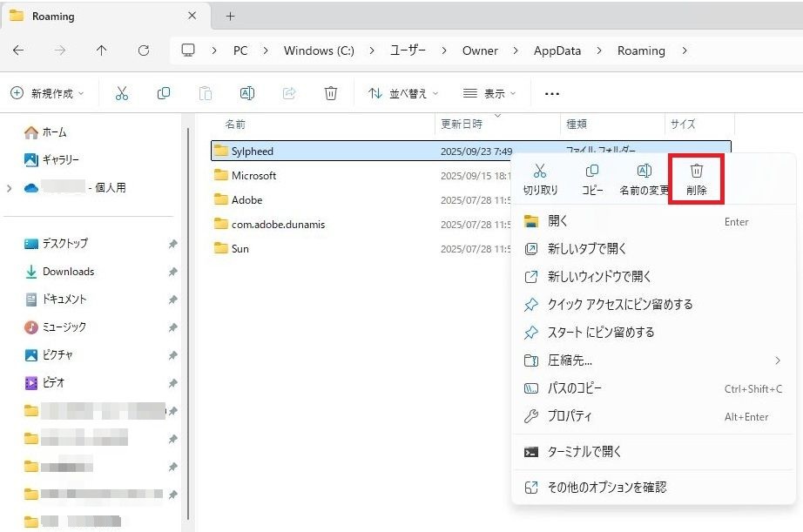Click the Copy icon in context menu

[x=592, y=172]
